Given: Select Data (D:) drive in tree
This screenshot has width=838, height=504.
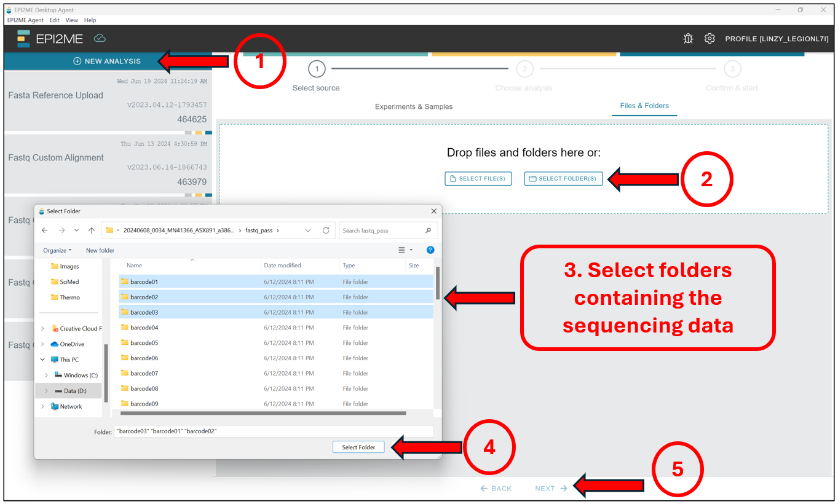Looking at the screenshot, I should tap(69, 391).
